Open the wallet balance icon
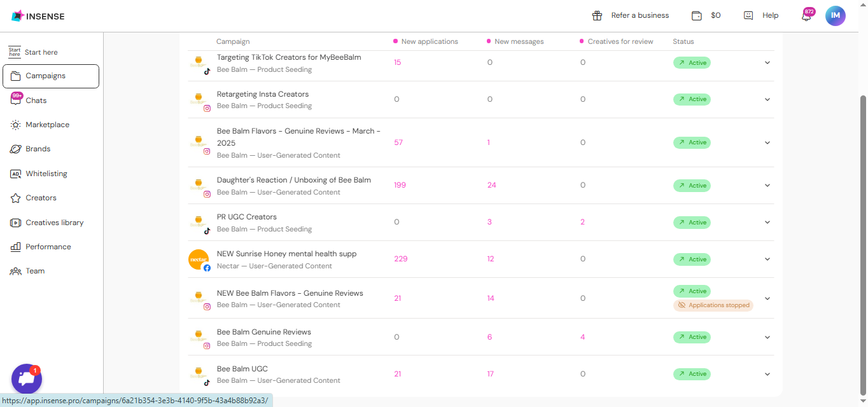This screenshot has width=868, height=407. (x=697, y=15)
